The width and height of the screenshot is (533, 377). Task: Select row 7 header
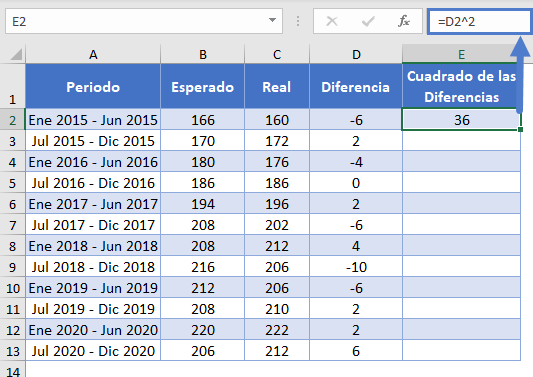pos(13,225)
